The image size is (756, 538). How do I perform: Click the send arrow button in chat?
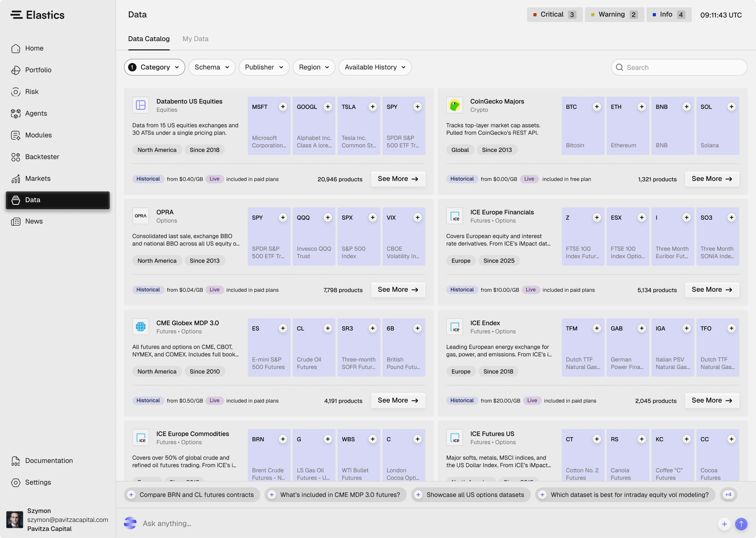click(x=741, y=524)
